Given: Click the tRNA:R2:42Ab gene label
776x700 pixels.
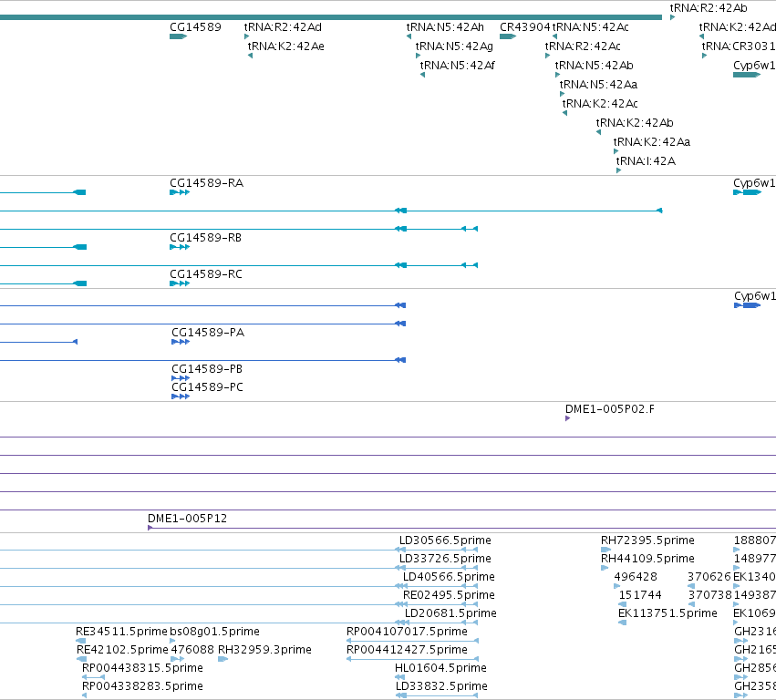Looking at the screenshot, I should (x=709, y=8).
